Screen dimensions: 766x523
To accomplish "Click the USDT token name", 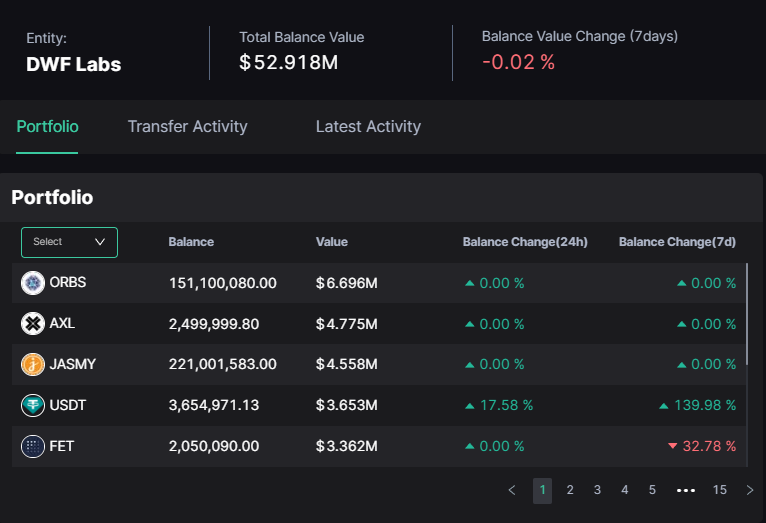I will point(68,405).
